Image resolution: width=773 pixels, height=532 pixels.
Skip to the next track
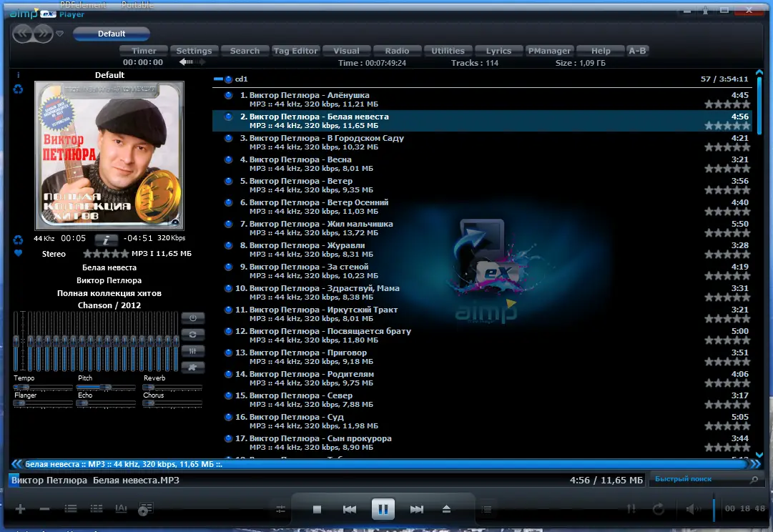click(417, 509)
